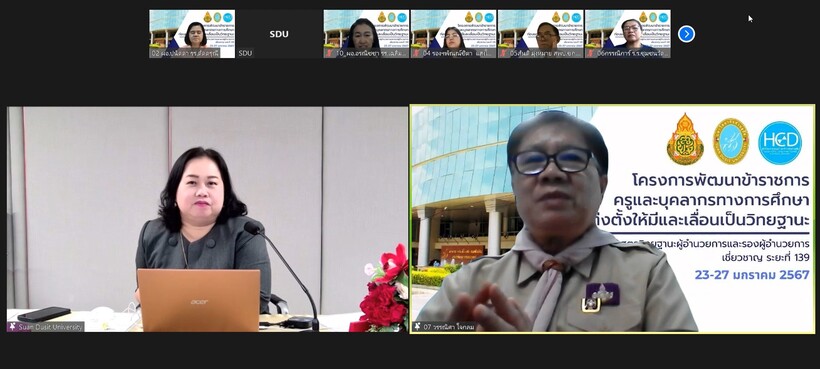Click muted mic icon on participant 04 thumbnail

pyautogui.click(x=415, y=53)
